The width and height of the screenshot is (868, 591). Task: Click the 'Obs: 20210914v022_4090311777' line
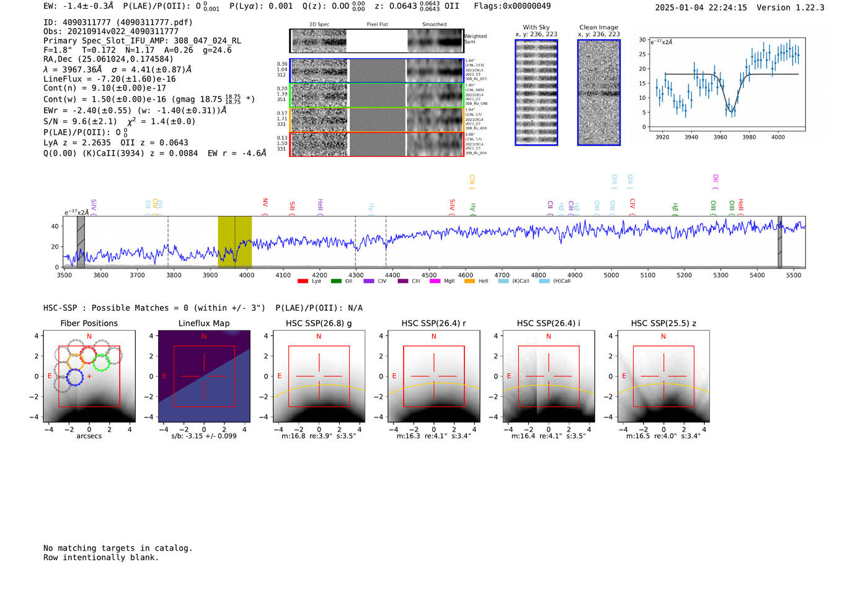click(x=111, y=32)
